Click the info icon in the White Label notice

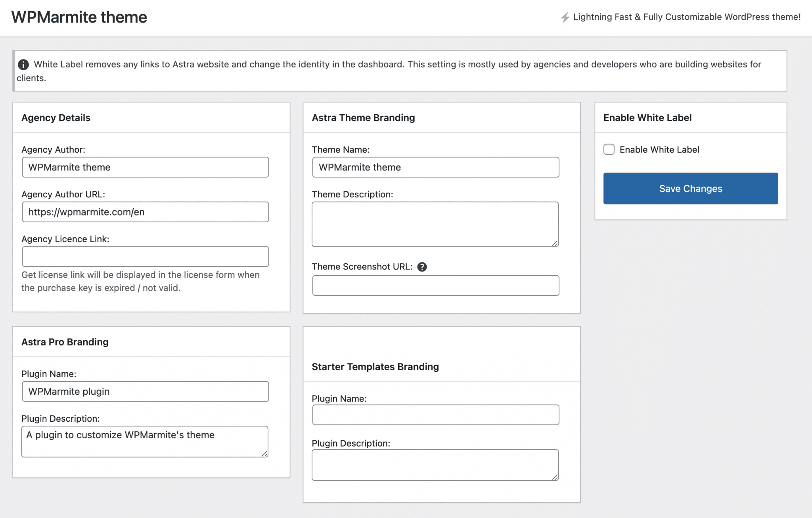tap(23, 64)
